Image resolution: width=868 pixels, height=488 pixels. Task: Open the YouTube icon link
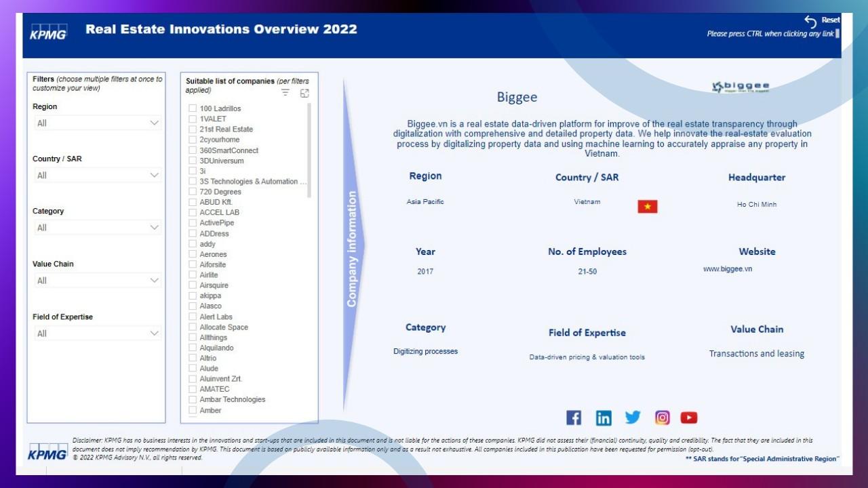pyautogui.click(x=689, y=418)
